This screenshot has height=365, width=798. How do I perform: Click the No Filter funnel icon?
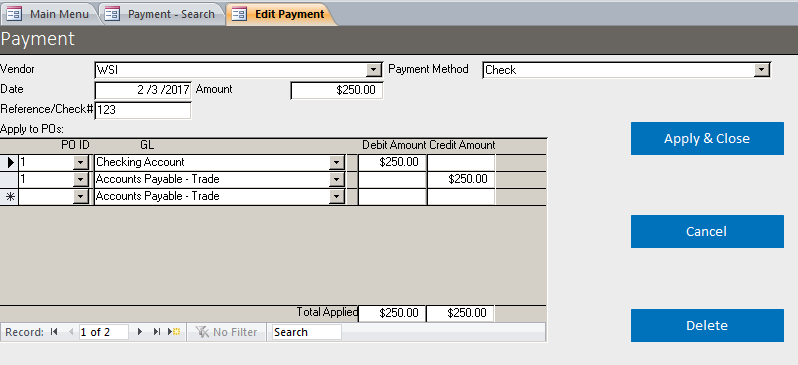coord(203,332)
